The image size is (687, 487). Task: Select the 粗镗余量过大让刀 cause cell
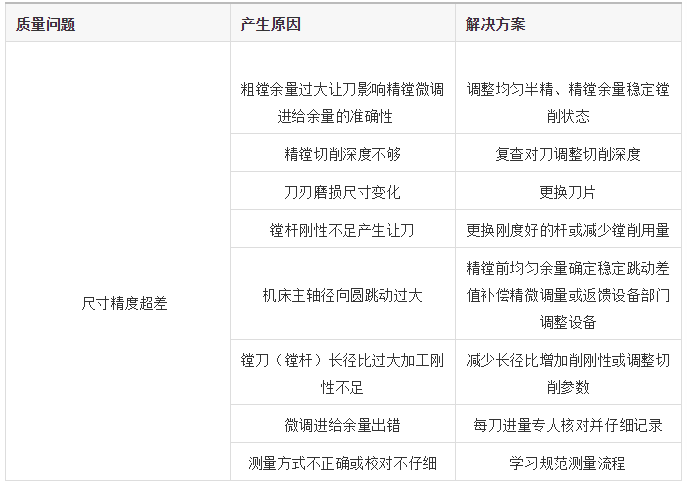pos(342,102)
